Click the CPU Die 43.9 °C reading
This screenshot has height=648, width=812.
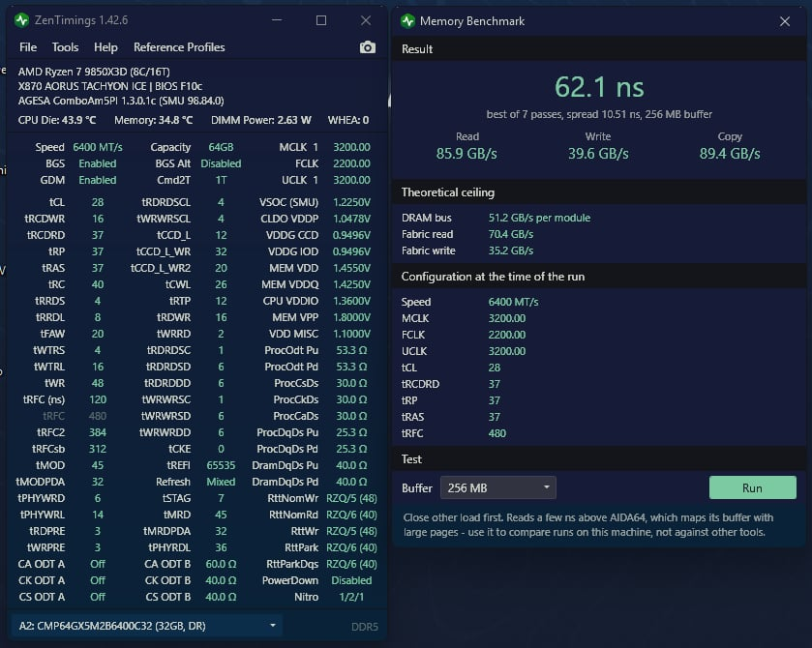tap(57, 120)
